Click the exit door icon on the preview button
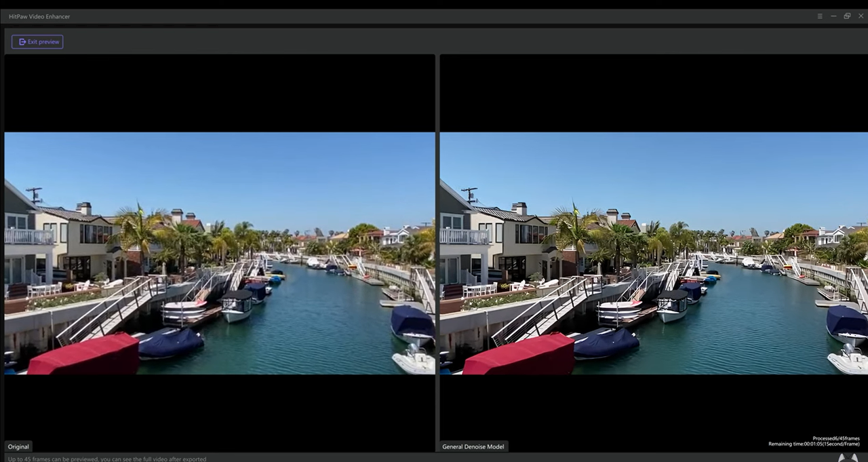 (x=22, y=41)
